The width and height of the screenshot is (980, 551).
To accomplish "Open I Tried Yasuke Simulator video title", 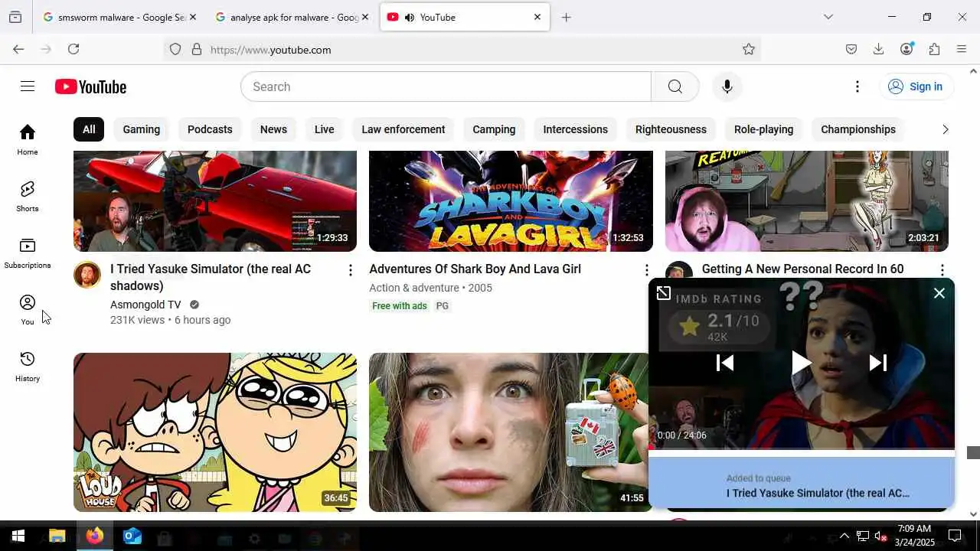I will click(x=211, y=277).
